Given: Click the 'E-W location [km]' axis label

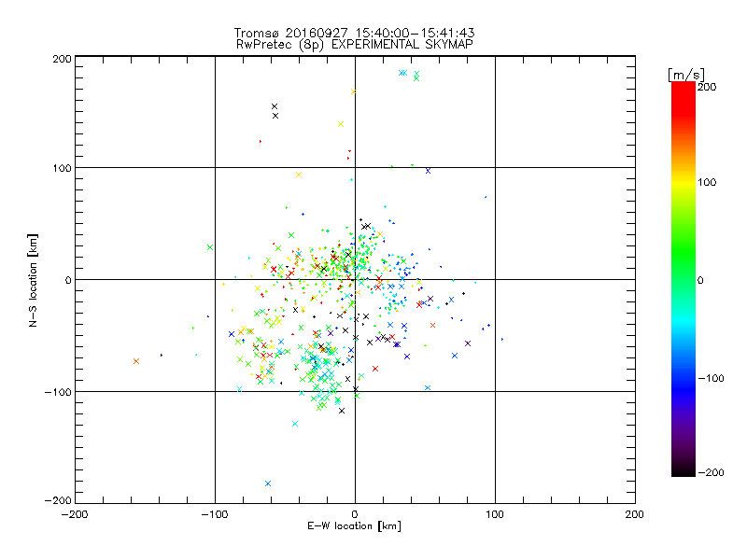Looking at the screenshot, I should pyautogui.click(x=354, y=526).
